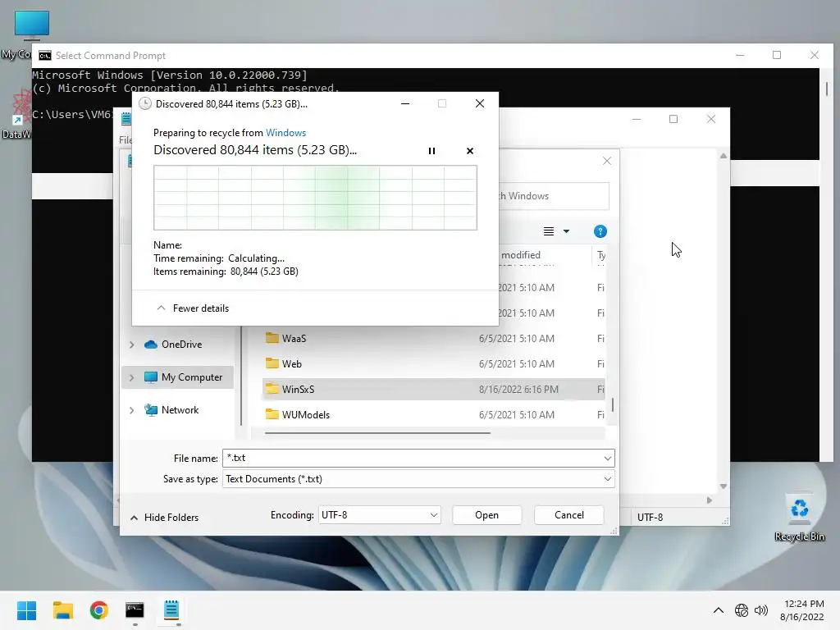Click Notepad's scroll right arrow
The width and height of the screenshot is (840, 630).
point(710,500)
